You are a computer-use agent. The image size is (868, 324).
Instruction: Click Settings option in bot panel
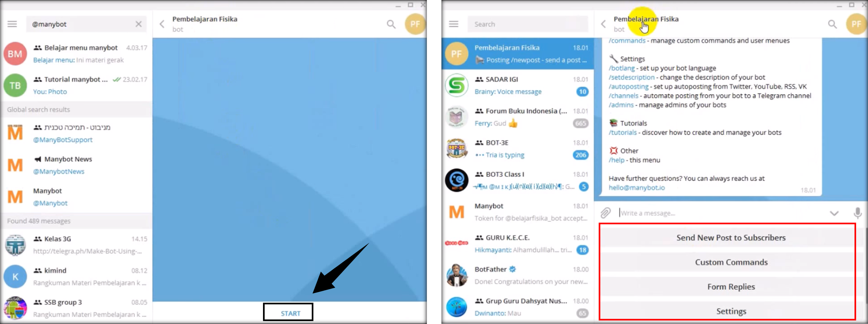(731, 311)
